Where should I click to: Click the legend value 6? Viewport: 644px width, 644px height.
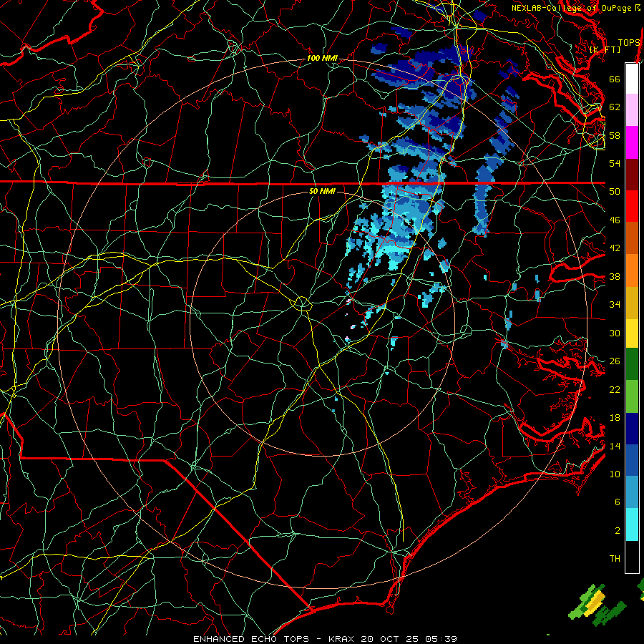617,502
